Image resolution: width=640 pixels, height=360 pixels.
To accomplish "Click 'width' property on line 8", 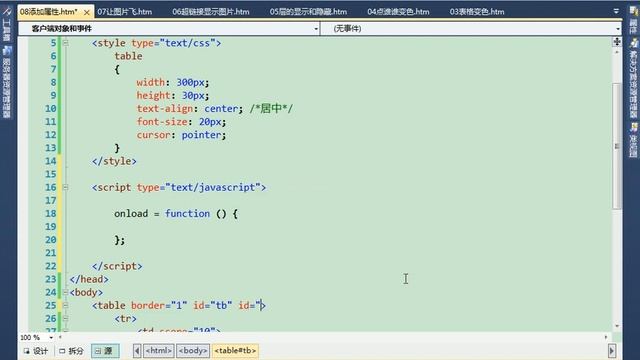I will [151, 82].
